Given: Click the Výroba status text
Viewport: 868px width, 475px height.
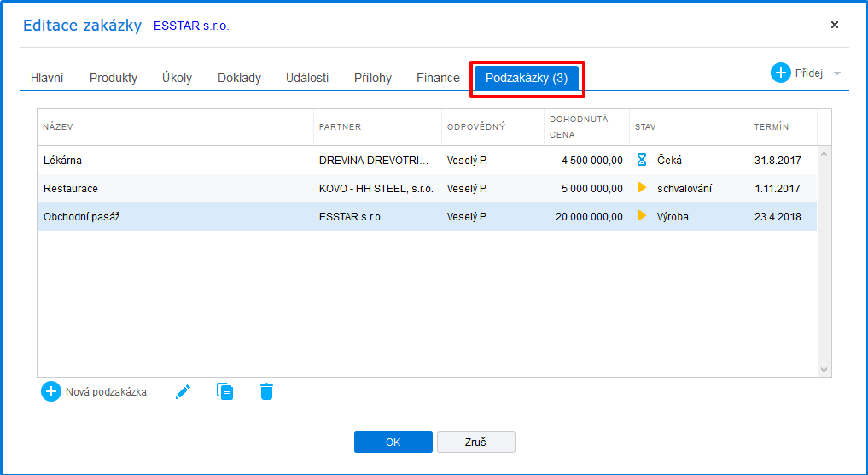Looking at the screenshot, I should (x=673, y=217).
